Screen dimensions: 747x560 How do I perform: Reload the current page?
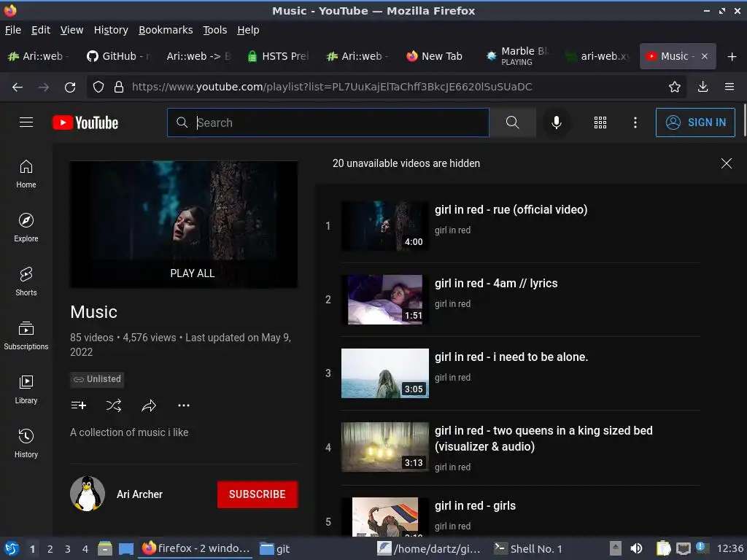click(70, 87)
